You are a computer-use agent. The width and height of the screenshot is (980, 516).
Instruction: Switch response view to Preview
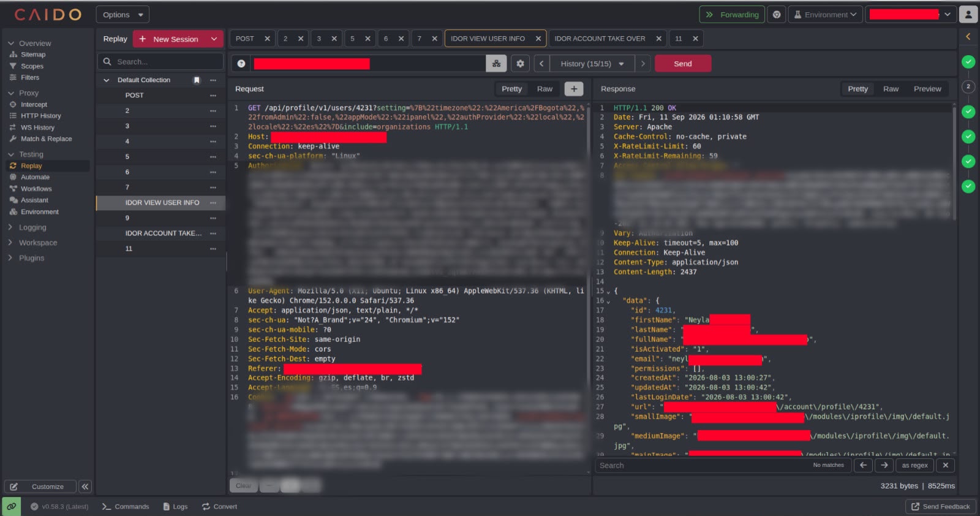coord(927,89)
